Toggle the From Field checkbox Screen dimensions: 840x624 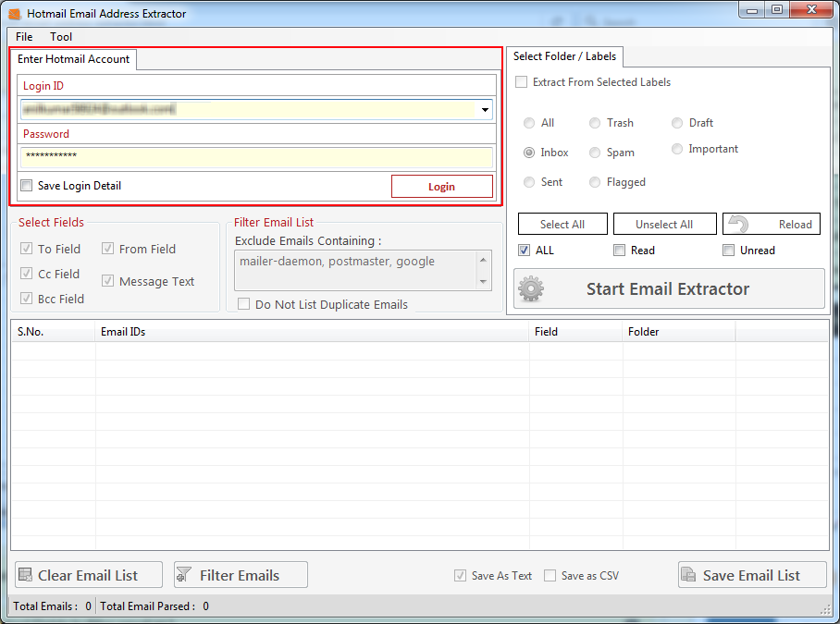coord(107,249)
